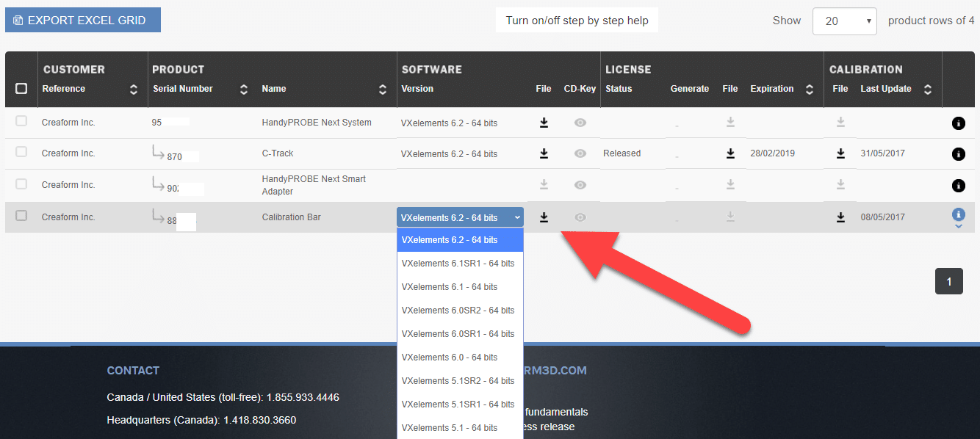Click the C-Track product name cell
The width and height of the screenshot is (980, 439).
click(278, 153)
